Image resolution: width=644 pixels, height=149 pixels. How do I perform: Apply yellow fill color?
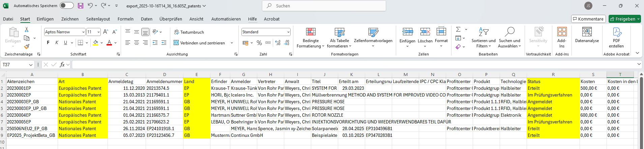(x=95, y=42)
